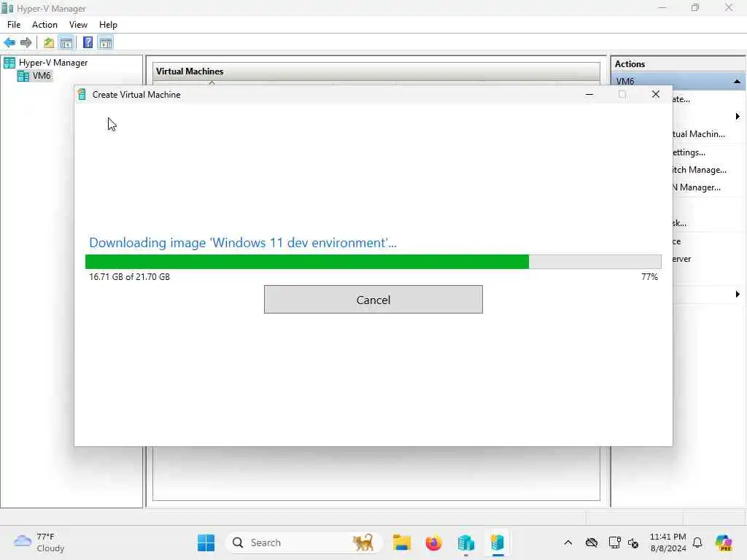The image size is (747, 560).
Task: Collapse the VM6 section in Actions pane
Action: pos(737,82)
